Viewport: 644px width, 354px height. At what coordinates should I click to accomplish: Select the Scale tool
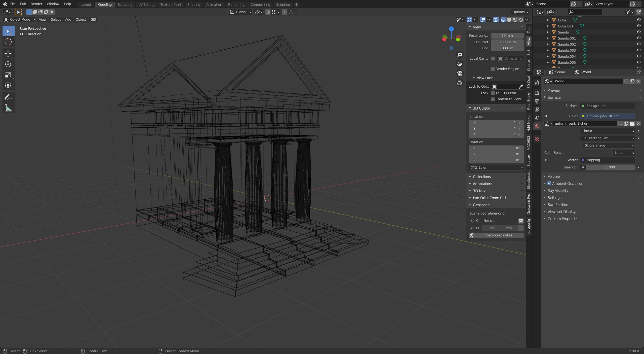8,75
